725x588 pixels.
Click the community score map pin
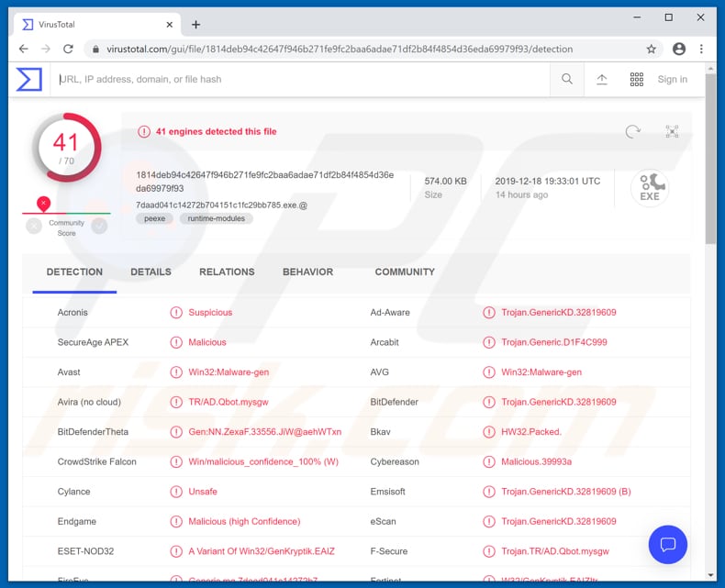[43, 204]
